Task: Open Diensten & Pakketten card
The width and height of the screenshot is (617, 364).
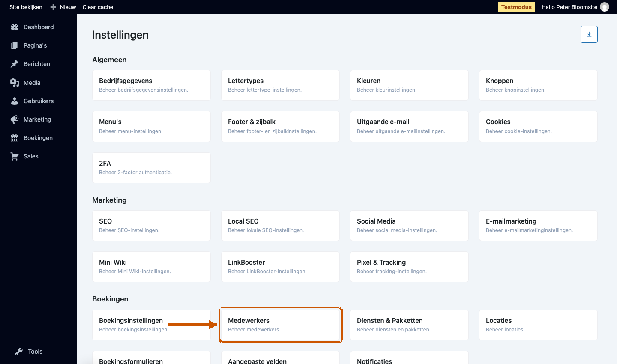Action: click(409, 325)
